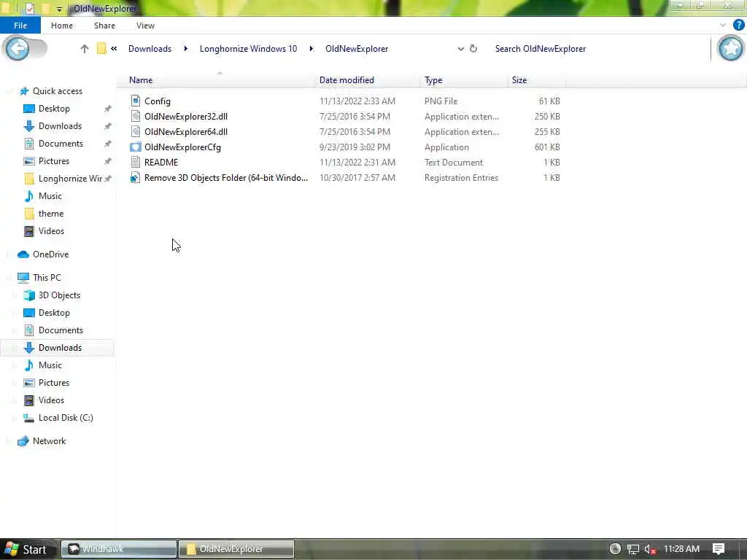
Task: Click the OldNewExplorer taskbar button
Action: 236,549
